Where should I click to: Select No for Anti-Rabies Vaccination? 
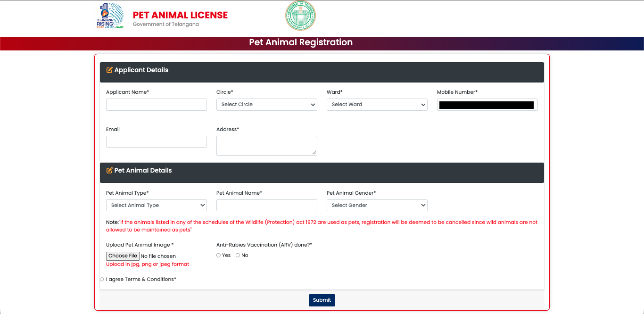(x=238, y=255)
